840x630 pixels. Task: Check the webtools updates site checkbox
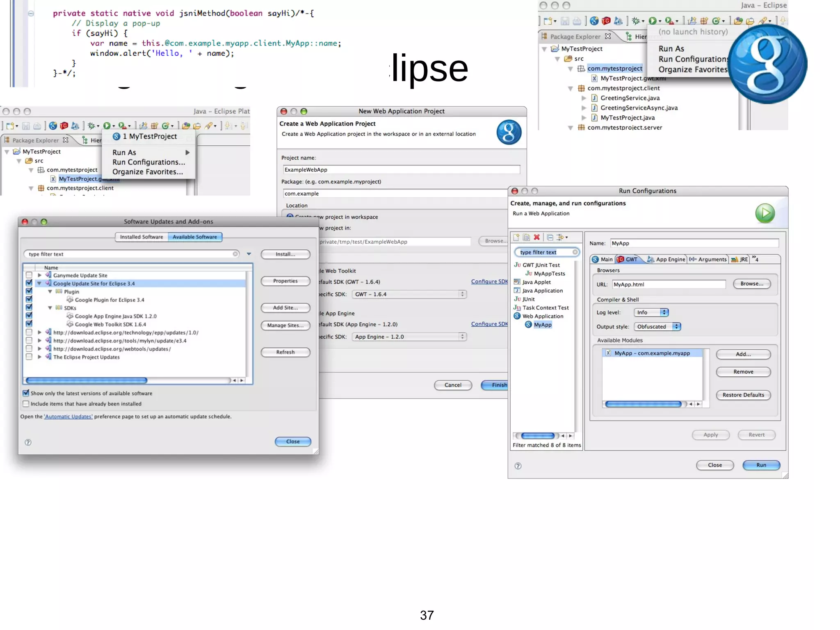click(x=29, y=348)
